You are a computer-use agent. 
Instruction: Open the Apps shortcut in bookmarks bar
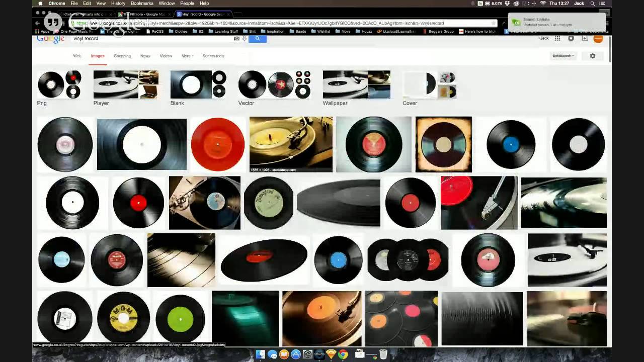coord(42,31)
